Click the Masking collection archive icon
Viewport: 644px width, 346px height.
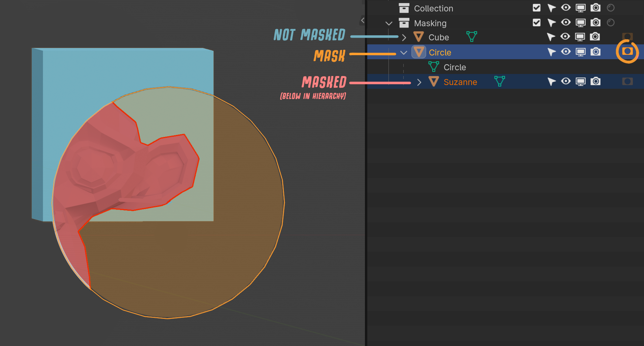pyautogui.click(x=404, y=23)
